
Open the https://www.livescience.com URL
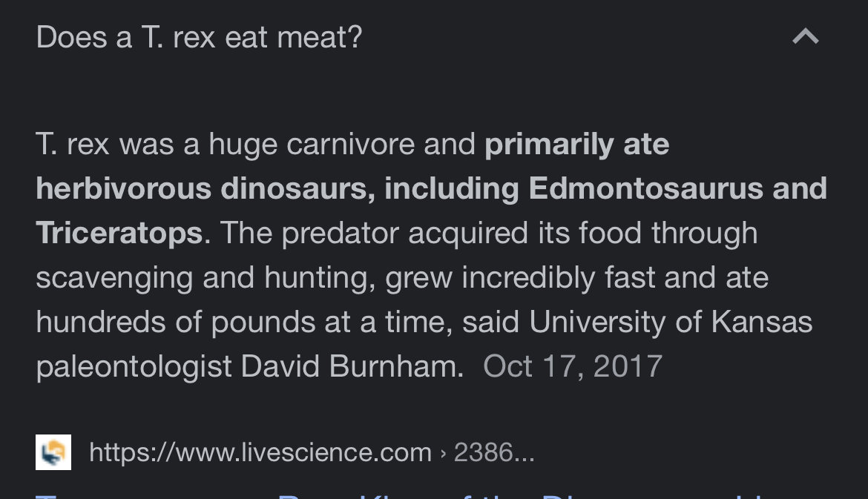(260, 452)
